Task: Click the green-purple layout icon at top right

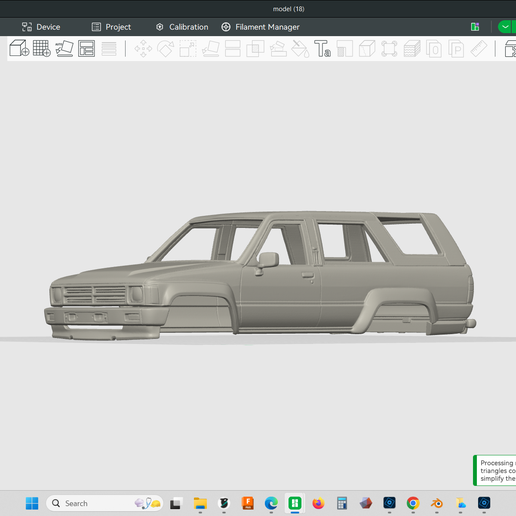Action: [x=475, y=27]
